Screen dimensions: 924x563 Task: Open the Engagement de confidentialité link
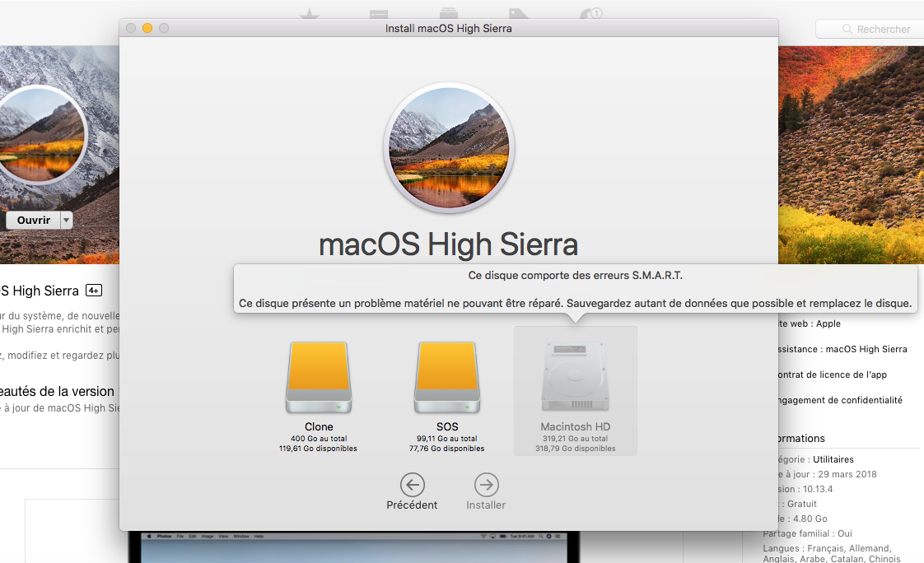[x=840, y=401]
